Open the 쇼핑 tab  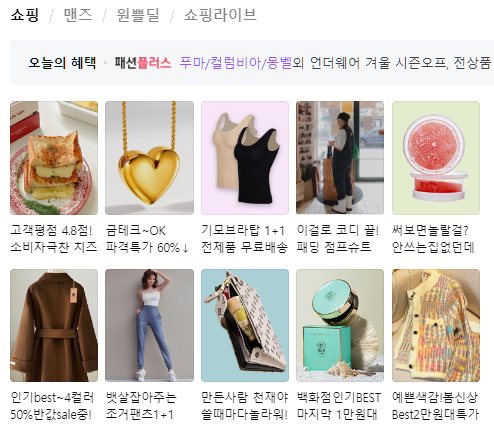[x=25, y=15]
